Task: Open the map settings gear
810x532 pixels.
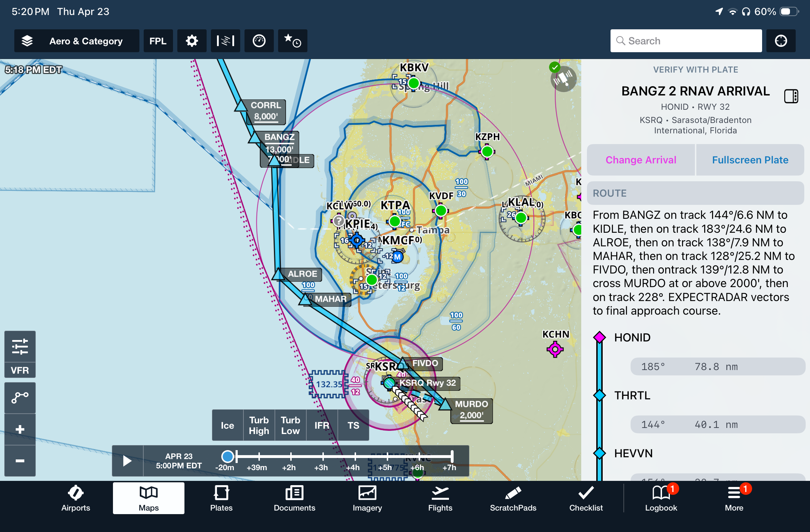Action: click(x=192, y=41)
